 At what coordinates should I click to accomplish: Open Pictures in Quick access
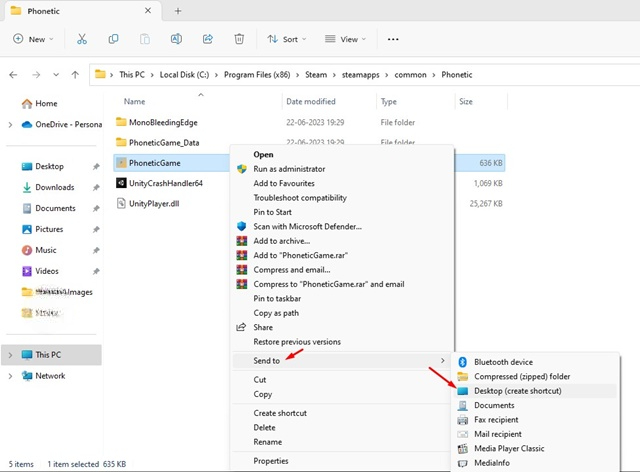point(42,229)
